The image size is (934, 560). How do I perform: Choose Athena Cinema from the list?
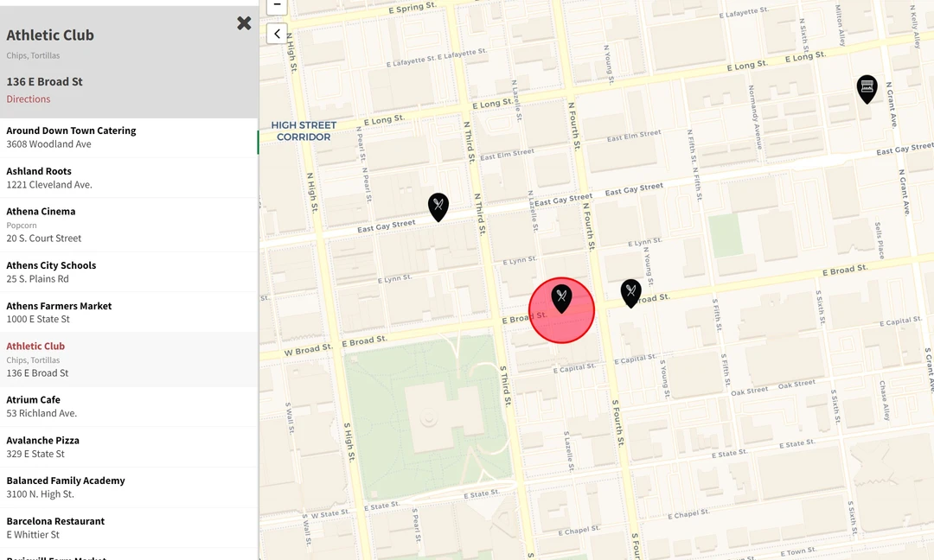[129, 225]
